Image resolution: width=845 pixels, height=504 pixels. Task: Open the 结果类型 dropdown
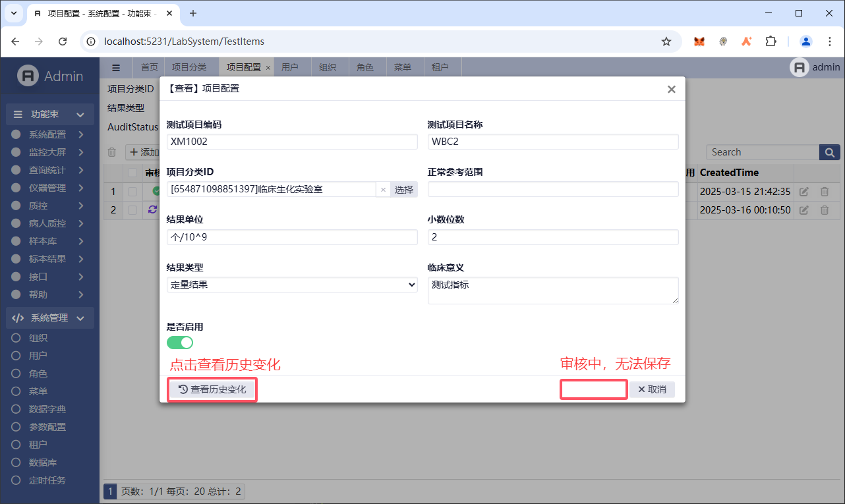[x=292, y=285]
